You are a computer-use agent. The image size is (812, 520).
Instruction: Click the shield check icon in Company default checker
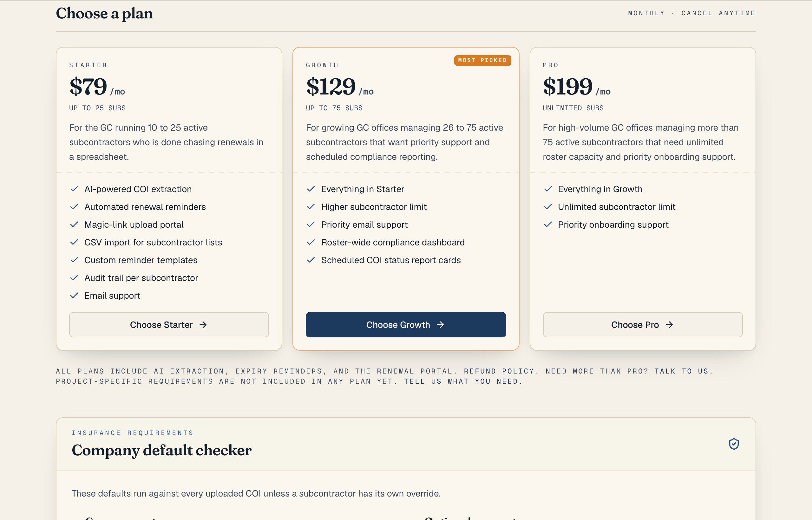tap(734, 444)
